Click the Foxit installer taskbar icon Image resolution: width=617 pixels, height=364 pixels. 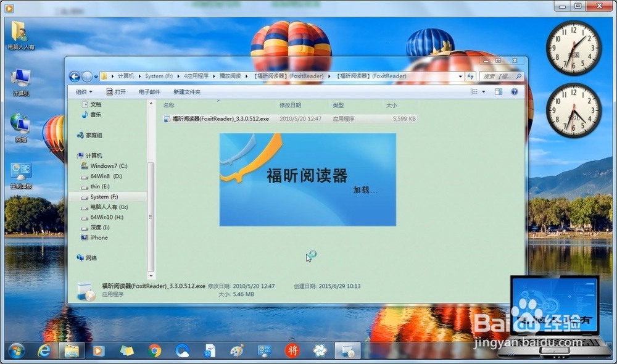347,350
